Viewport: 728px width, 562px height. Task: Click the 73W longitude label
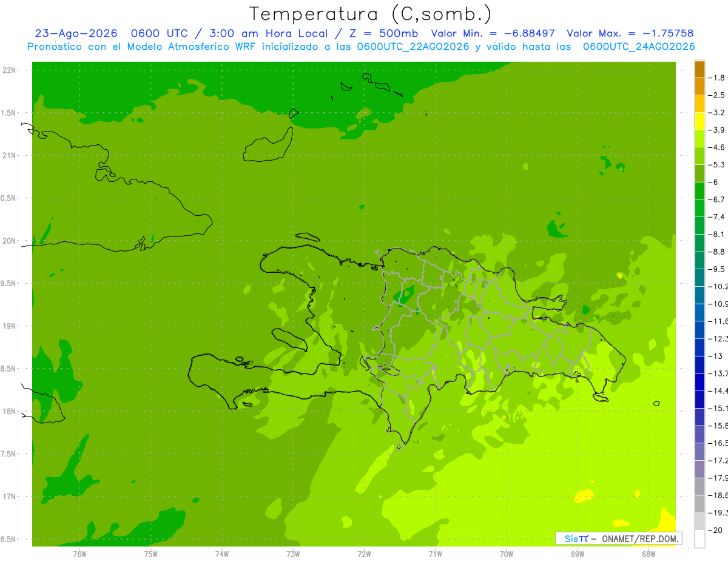293,554
